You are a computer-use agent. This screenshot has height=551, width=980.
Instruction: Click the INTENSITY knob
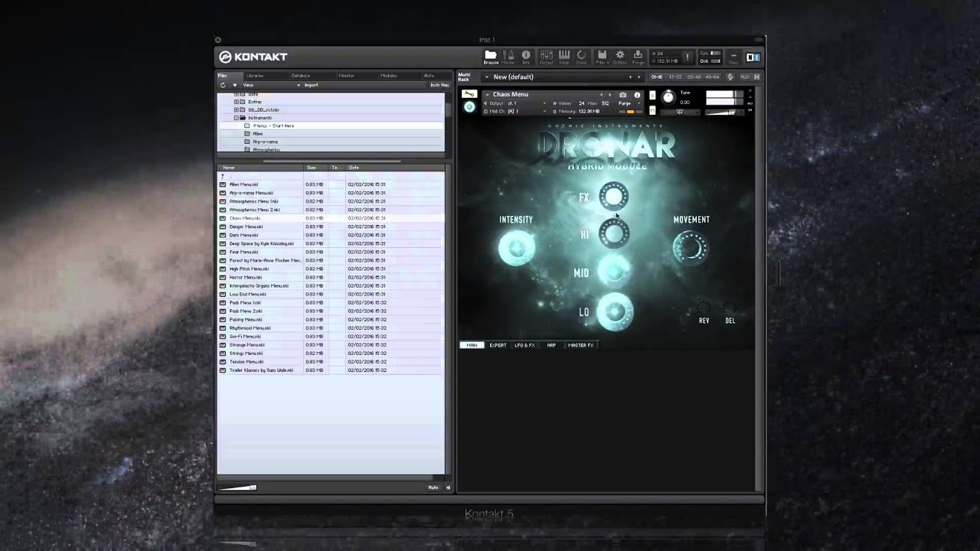click(x=517, y=249)
